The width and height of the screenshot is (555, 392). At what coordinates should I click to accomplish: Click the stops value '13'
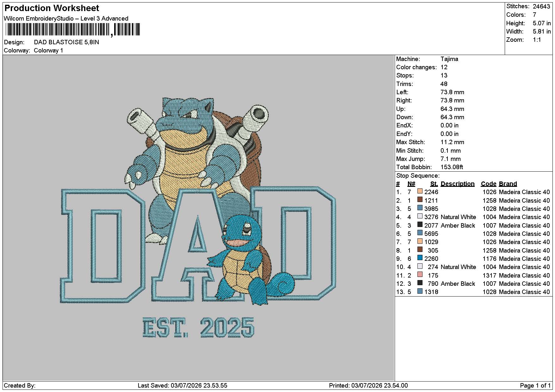coord(444,75)
